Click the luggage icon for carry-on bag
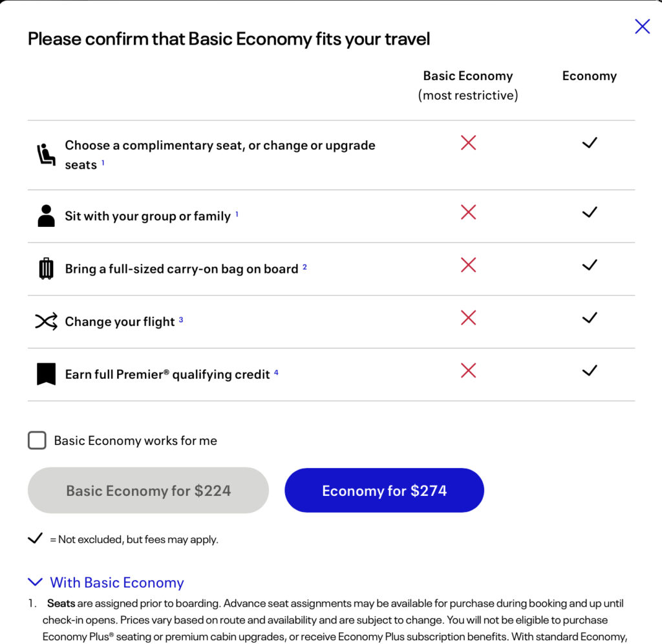Screen dimensions: 662x644 [46, 268]
